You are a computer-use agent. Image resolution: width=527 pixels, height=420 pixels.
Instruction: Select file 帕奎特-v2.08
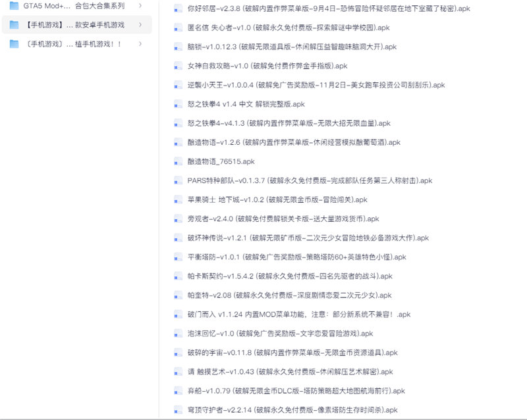(289, 296)
